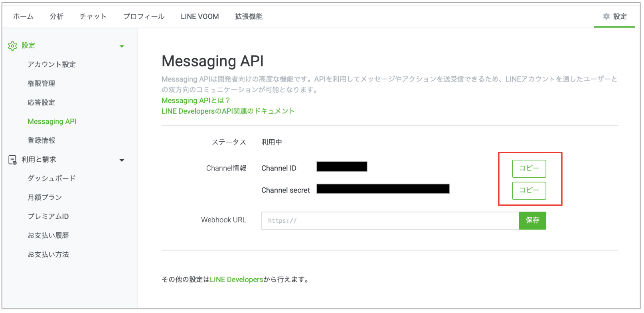Click the redacted Channel ID value

click(342, 166)
